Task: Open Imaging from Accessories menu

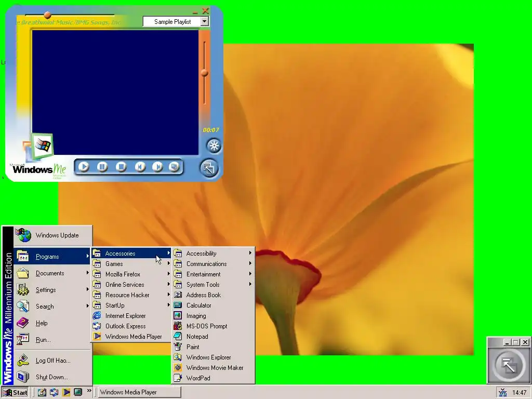Action: [213, 315]
